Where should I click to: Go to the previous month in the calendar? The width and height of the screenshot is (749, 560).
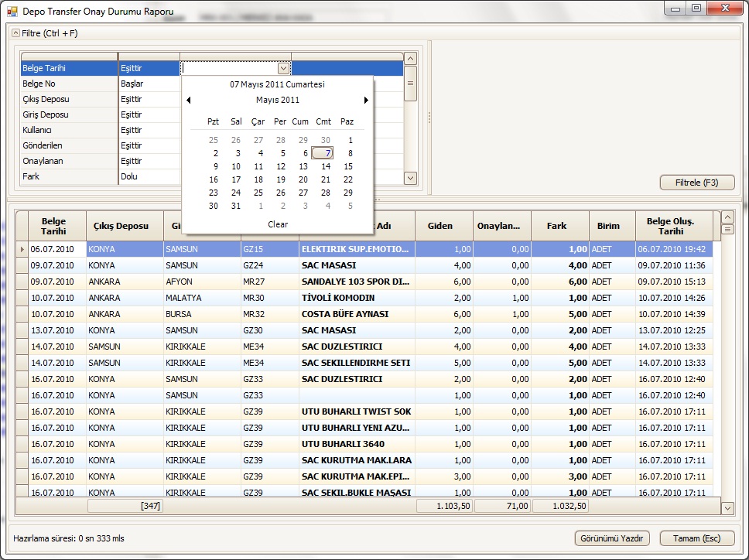189,100
